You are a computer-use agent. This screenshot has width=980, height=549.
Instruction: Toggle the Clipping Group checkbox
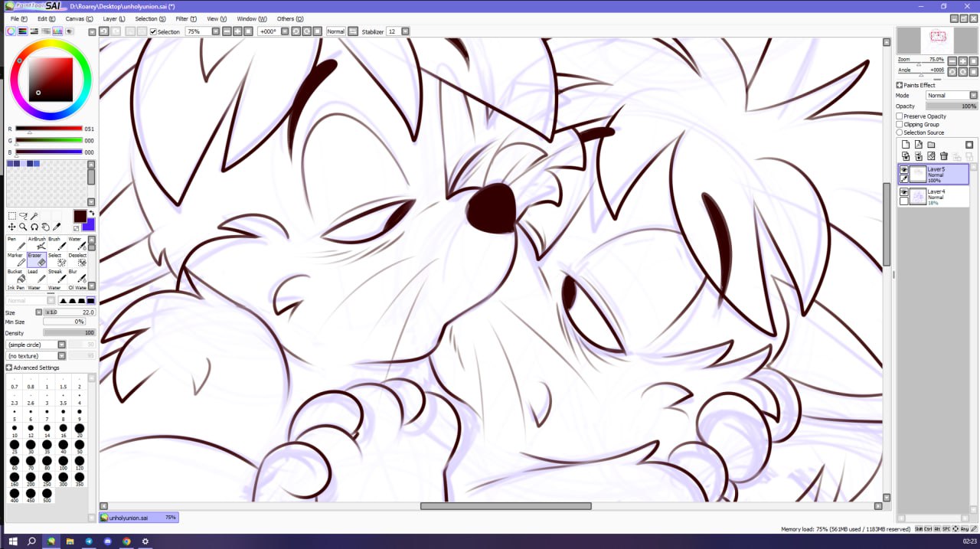click(x=900, y=125)
